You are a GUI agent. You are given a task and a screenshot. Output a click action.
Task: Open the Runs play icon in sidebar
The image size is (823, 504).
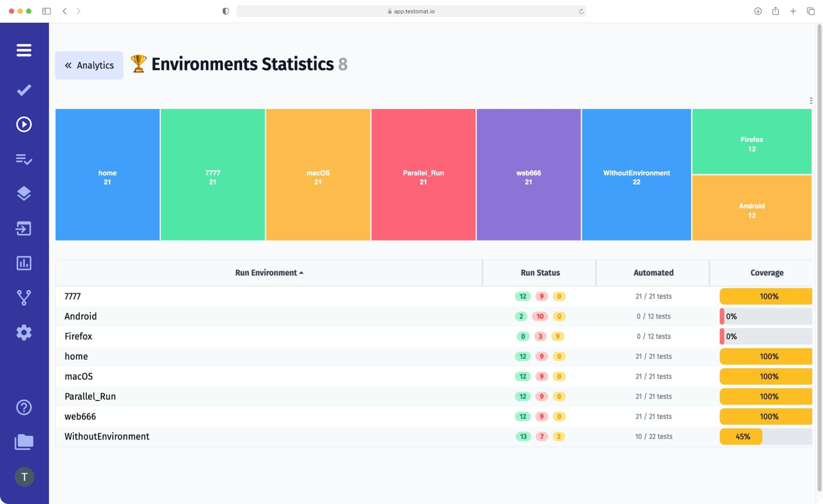click(x=24, y=124)
